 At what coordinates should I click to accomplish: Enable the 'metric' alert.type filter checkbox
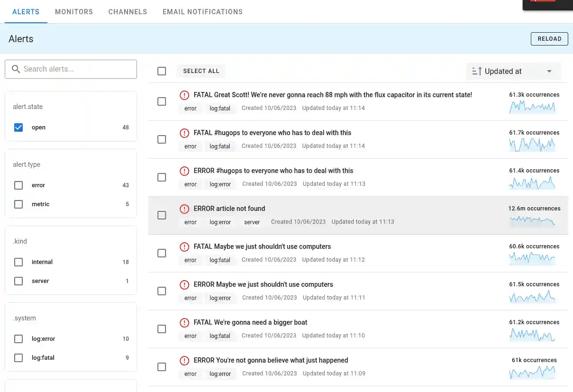click(x=18, y=204)
